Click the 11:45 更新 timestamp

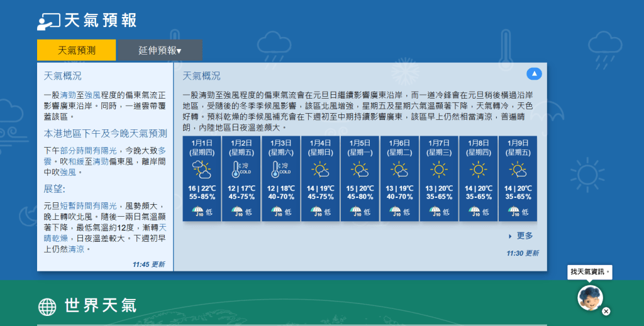point(148,264)
